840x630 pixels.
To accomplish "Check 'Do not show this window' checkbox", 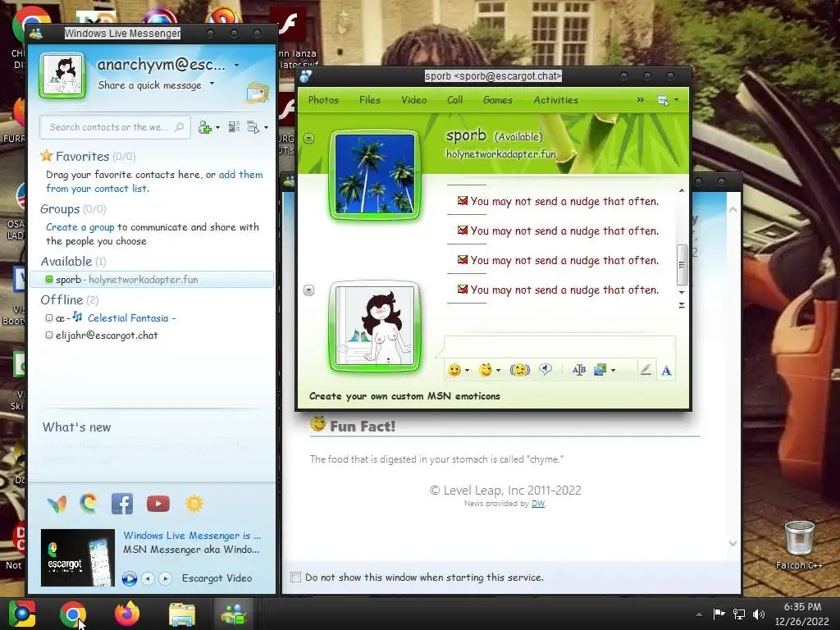I will (295, 577).
